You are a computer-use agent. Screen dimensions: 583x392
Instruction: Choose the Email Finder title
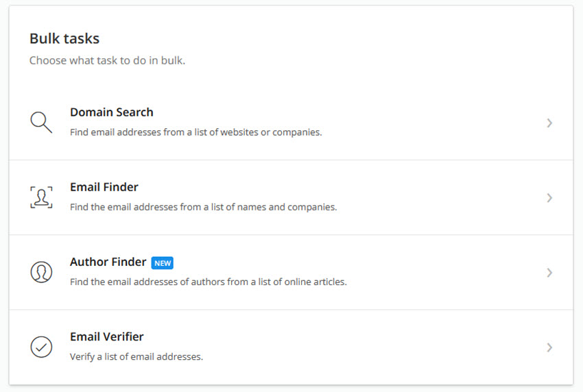104,187
